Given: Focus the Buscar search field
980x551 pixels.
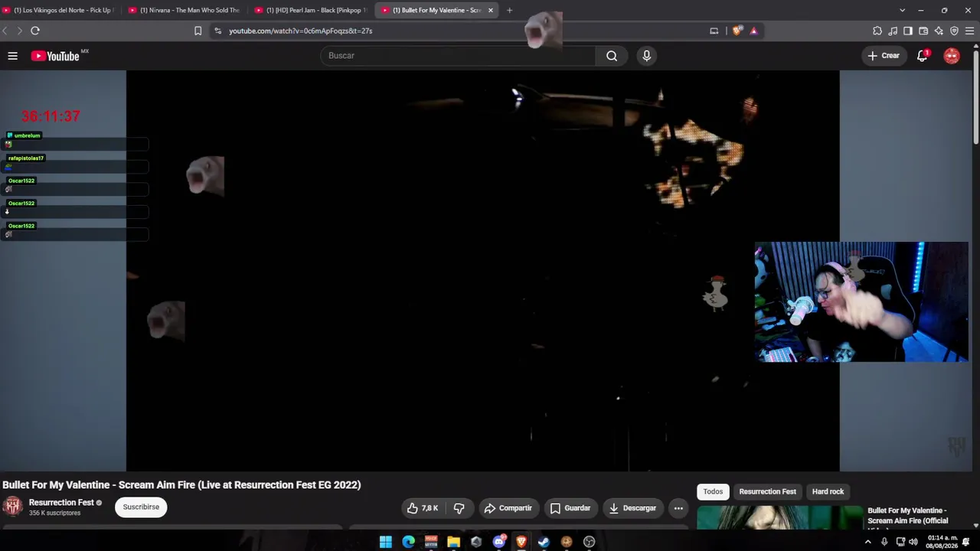Looking at the screenshot, I should point(458,56).
